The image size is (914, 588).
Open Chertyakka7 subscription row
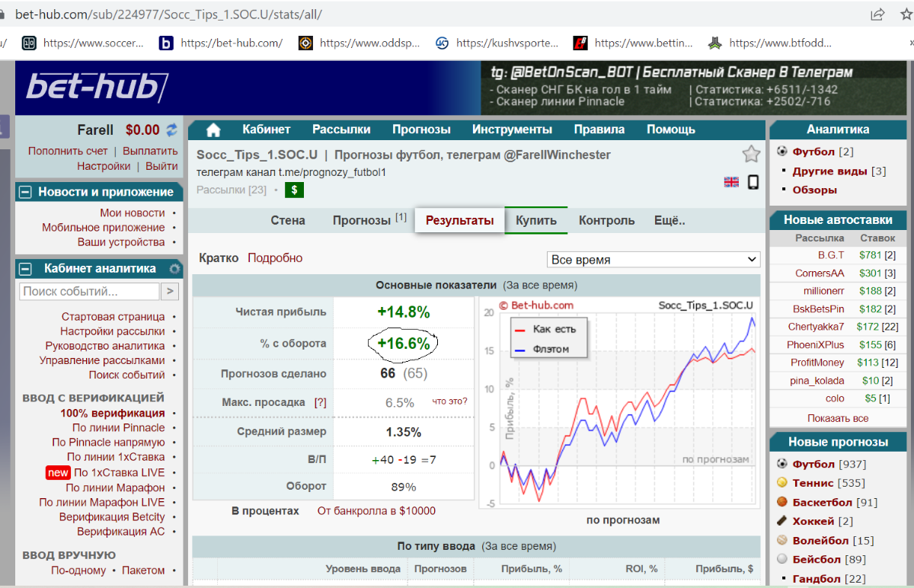(838, 326)
